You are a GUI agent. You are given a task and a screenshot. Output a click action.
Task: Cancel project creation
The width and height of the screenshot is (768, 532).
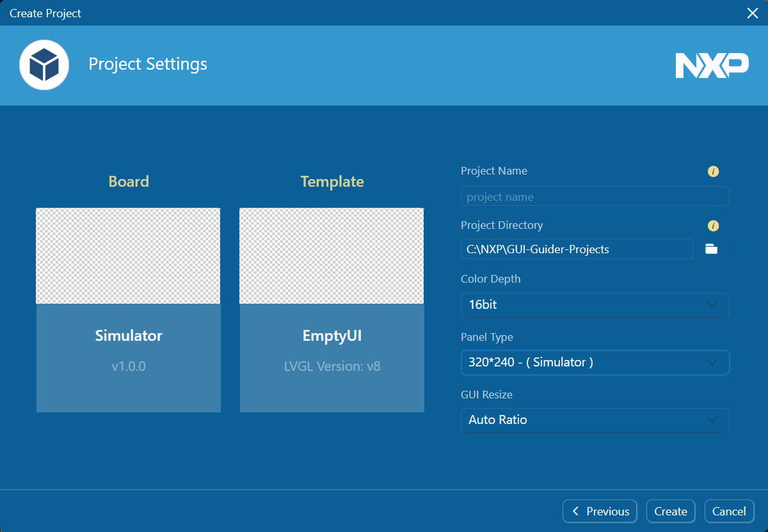point(729,511)
